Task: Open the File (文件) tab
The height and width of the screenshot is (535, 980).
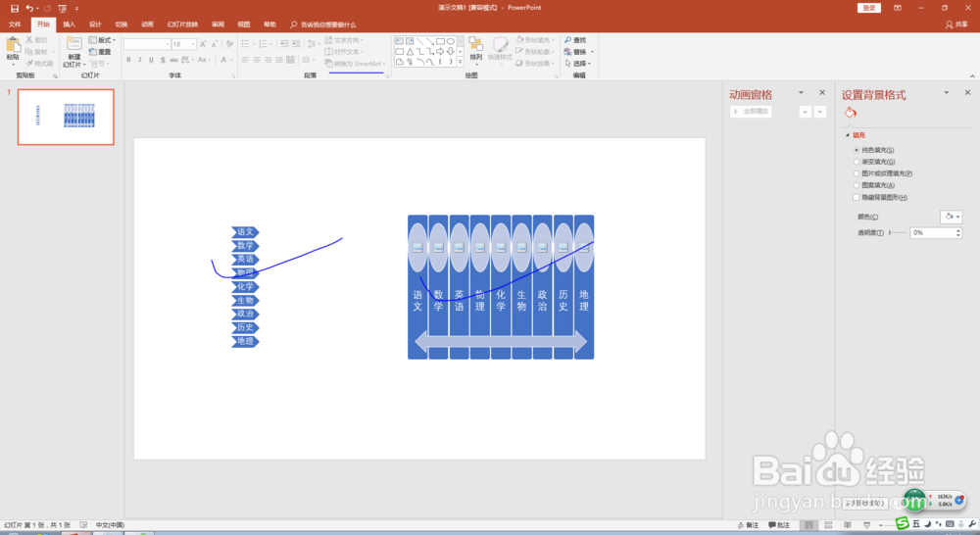Action: coord(15,24)
